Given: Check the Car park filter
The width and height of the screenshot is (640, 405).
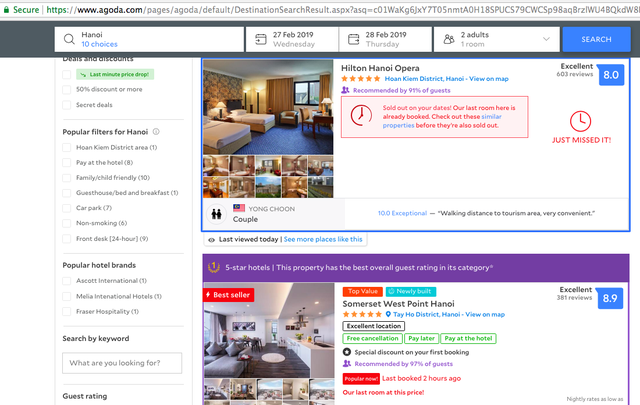Looking at the screenshot, I should pos(67,208).
